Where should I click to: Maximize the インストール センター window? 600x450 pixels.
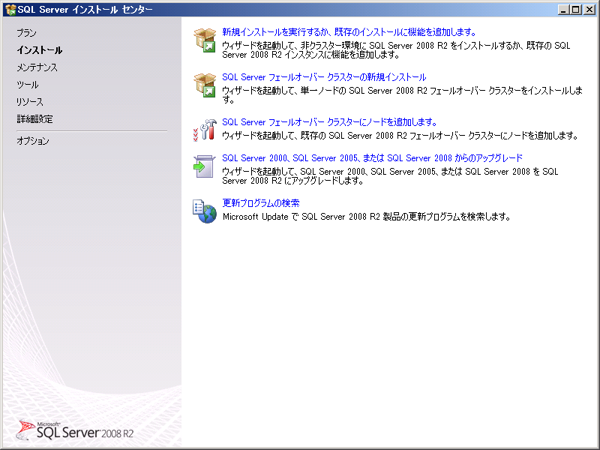coord(576,10)
